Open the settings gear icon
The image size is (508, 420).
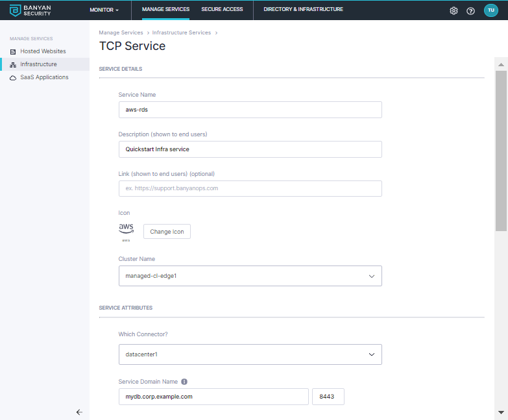click(454, 10)
